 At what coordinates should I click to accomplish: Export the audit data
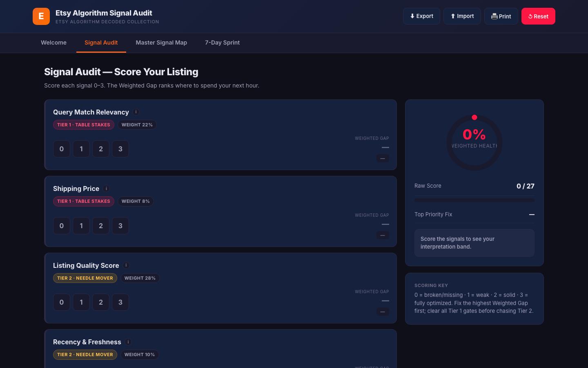(x=421, y=16)
